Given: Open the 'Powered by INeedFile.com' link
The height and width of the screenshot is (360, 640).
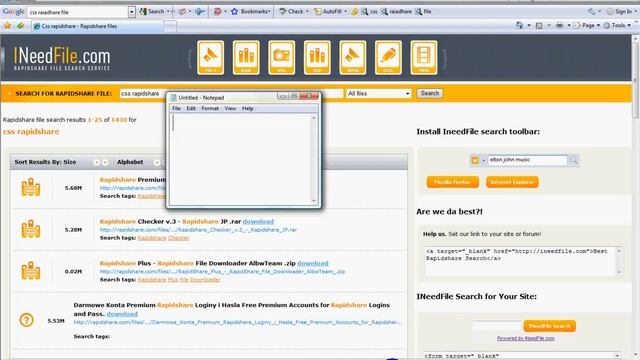Looking at the screenshot, I should [526, 338].
